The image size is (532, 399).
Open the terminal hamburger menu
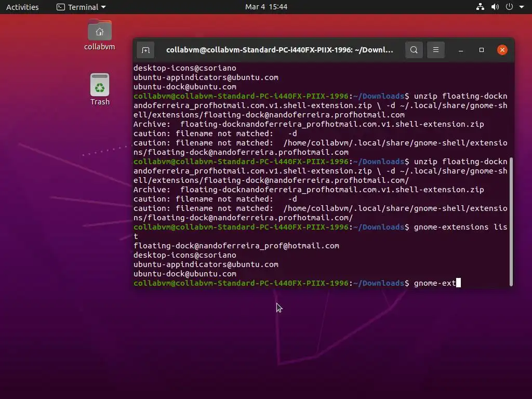[436, 50]
